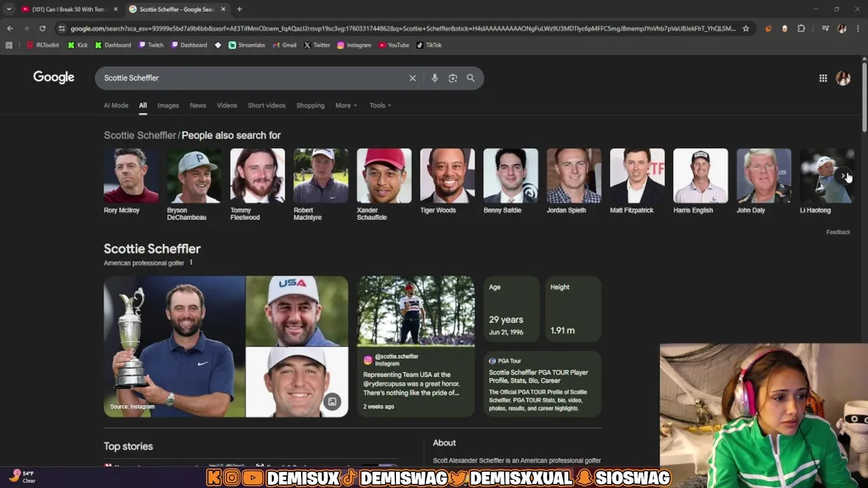The image size is (868, 488).
Task: Open the Streamlabs bookmark
Action: pos(247,45)
